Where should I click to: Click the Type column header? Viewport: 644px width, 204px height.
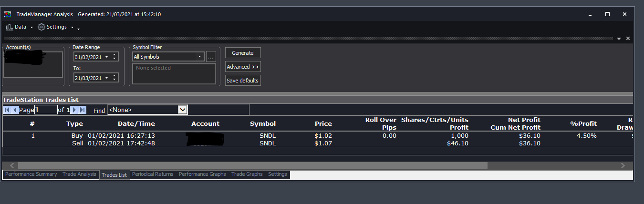point(74,123)
